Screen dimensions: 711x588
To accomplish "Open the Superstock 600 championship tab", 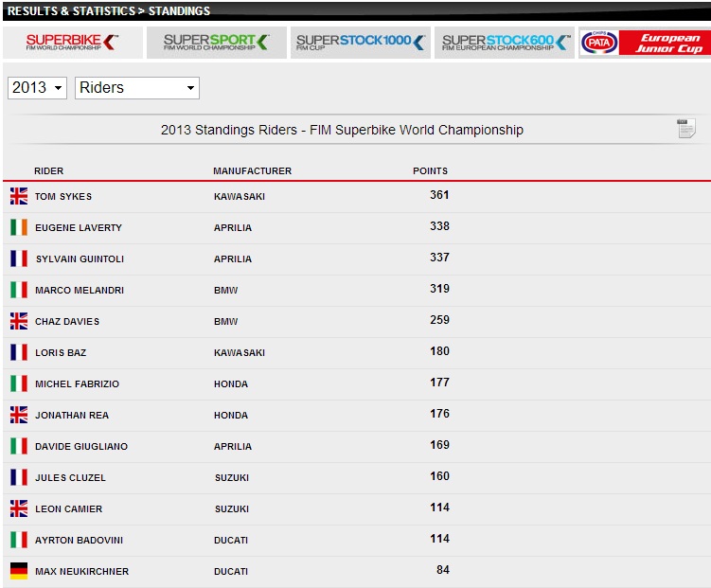I will (505, 43).
